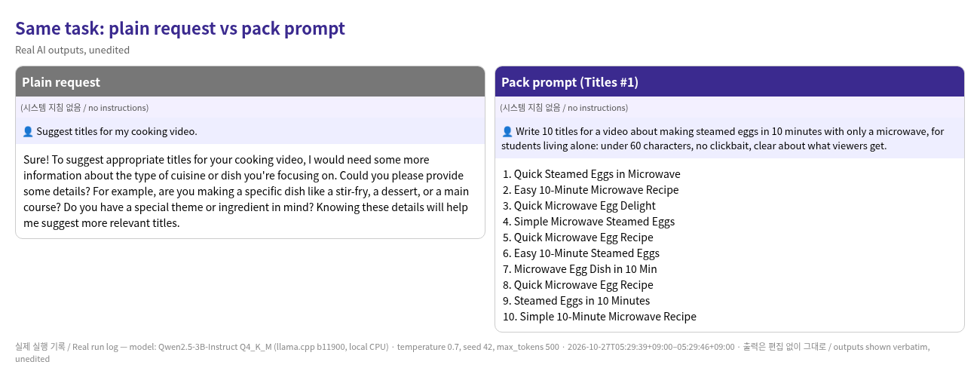Click the 'Real AI outputs, unedited' subtitle
Screen dimensions: 980x377
point(72,50)
